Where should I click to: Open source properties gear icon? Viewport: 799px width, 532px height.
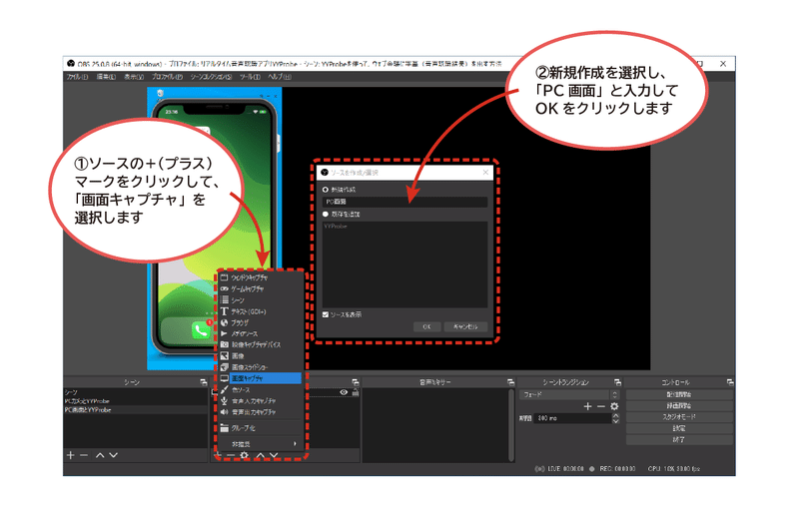[245, 455]
